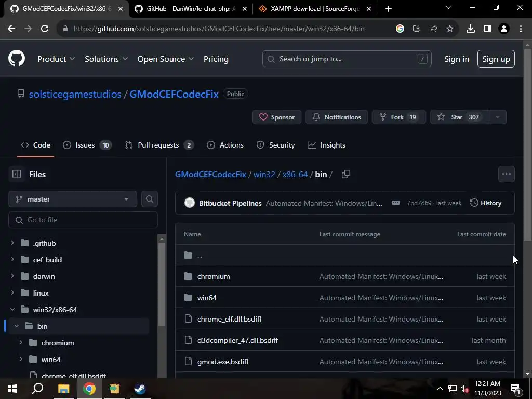
Task: Click the x86-64 breadcrumb link
Action: (295, 175)
